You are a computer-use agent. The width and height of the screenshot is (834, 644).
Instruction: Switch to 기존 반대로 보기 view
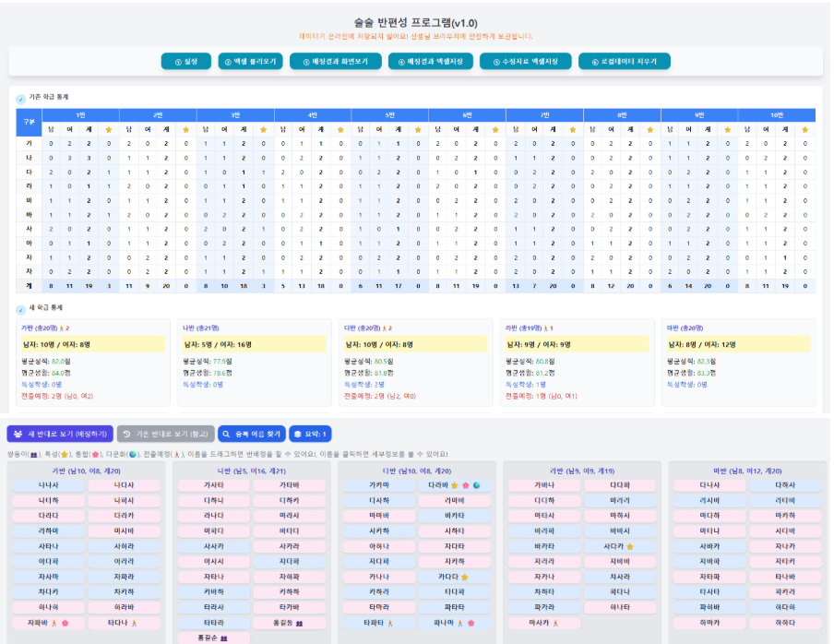click(x=164, y=434)
